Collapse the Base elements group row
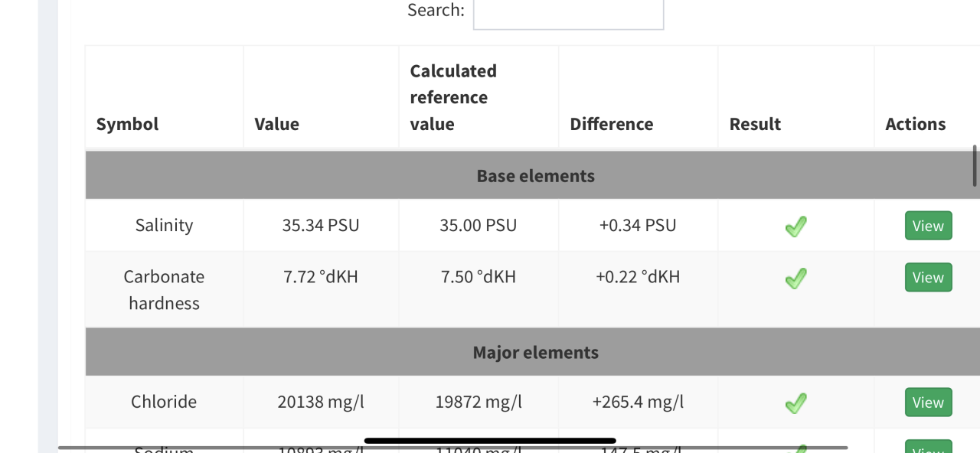 (535, 175)
